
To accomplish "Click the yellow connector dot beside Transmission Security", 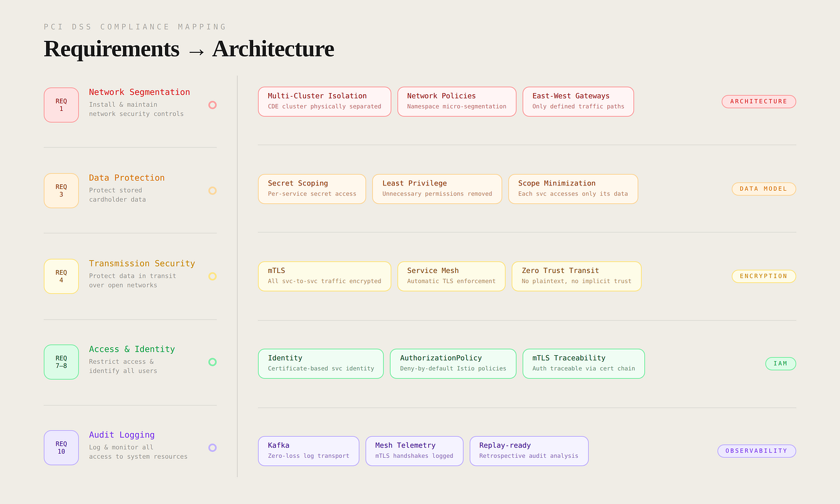I will pyautogui.click(x=212, y=277).
